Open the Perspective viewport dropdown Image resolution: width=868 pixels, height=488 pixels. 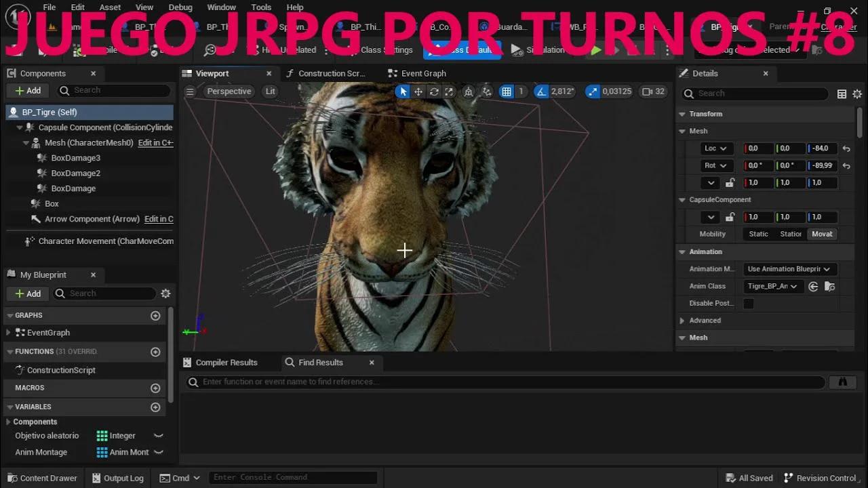(x=229, y=91)
